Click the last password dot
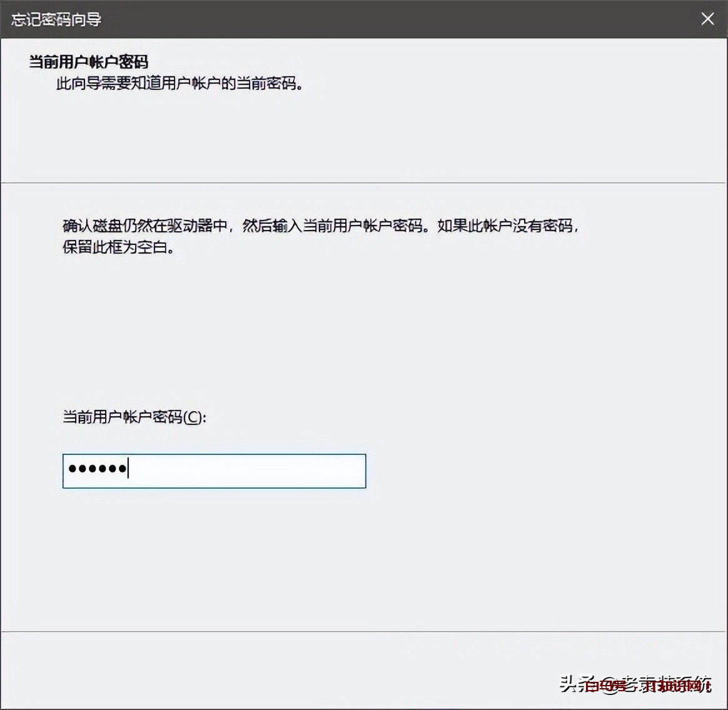Image resolution: width=728 pixels, height=710 pixels. coord(122,469)
